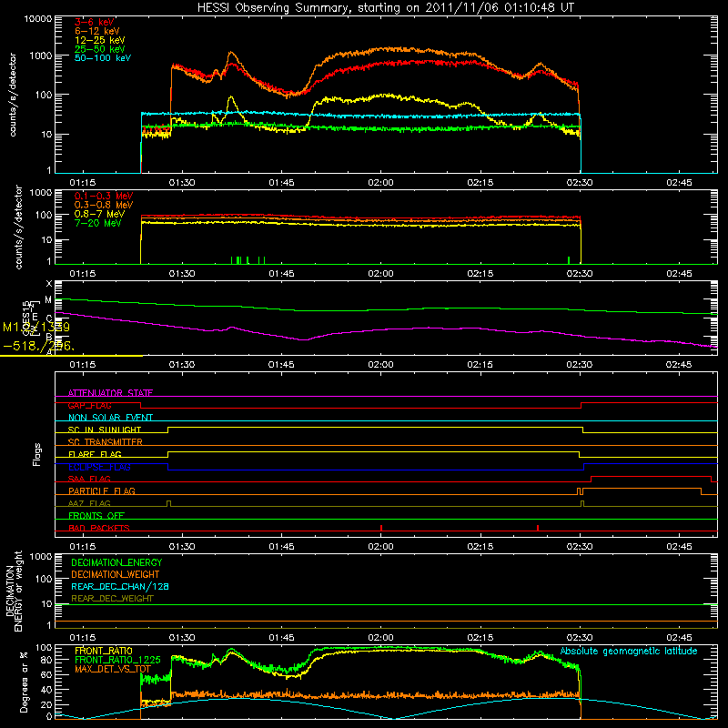The image size is (728, 728).
Task: Click the NON_SOLAR_EVENT flag label
Action: pyautogui.click(x=110, y=418)
